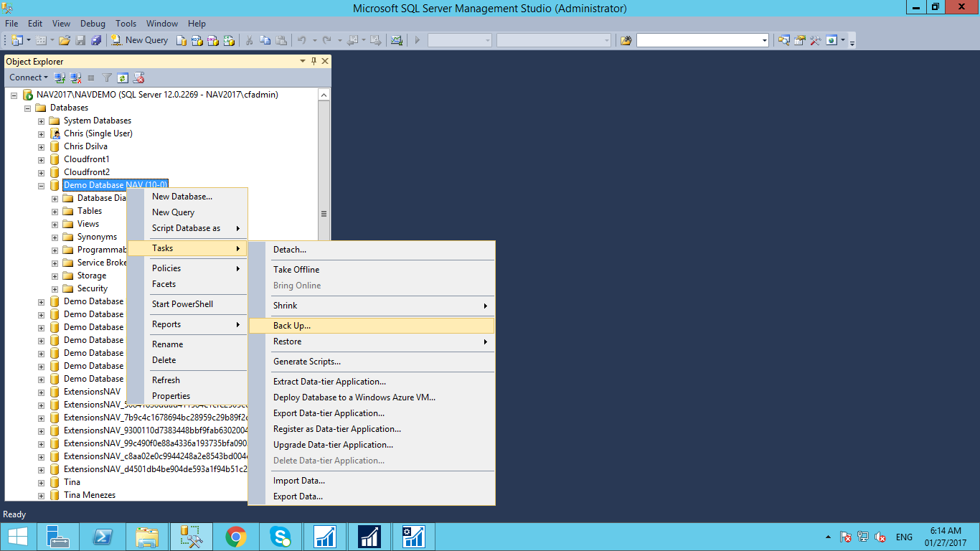Image resolution: width=980 pixels, height=551 pixels.
Task: Click the Open File folder icon
Action: click(65, 40)
